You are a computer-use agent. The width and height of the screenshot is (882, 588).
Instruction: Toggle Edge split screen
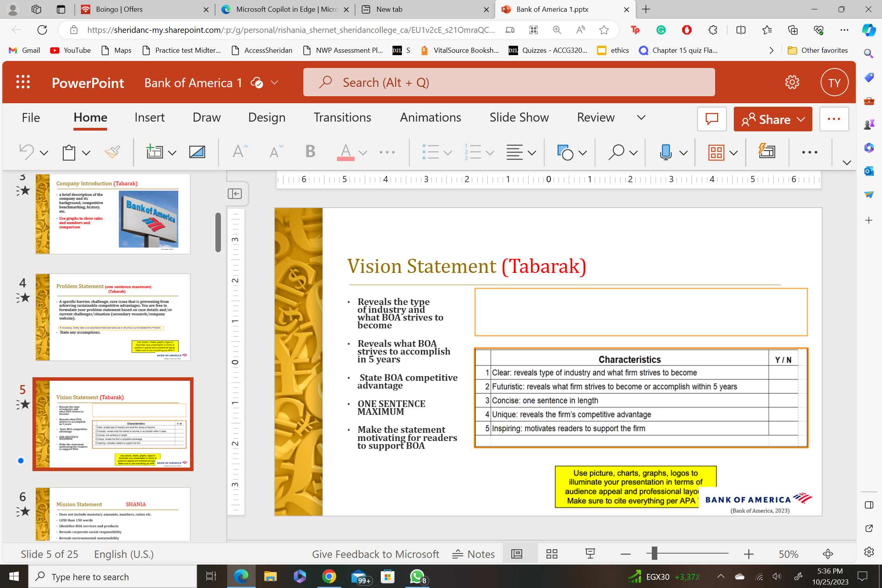coord(741,30)
